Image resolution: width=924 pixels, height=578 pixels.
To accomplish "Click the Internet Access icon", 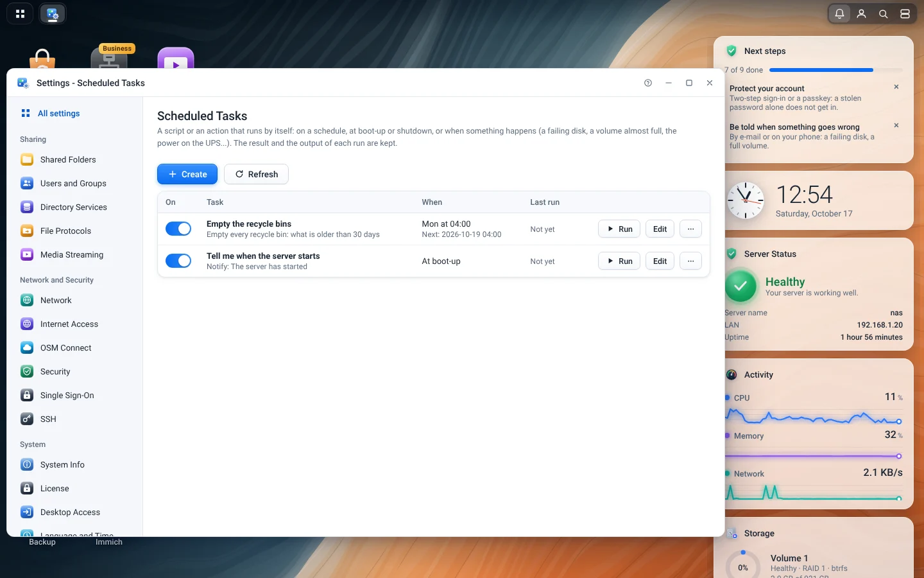I will pyautogui.click(x=27, y=324).
